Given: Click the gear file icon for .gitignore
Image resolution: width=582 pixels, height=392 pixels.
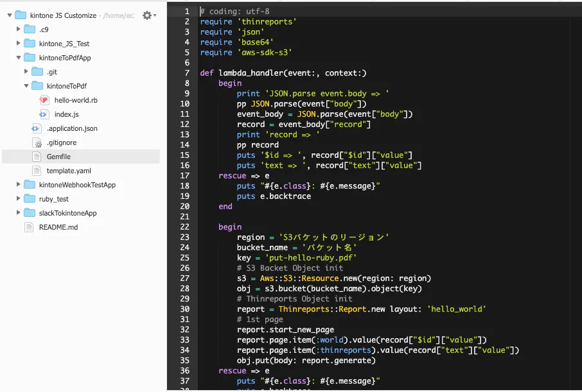Looking at the screenshot, I should 37,142.
